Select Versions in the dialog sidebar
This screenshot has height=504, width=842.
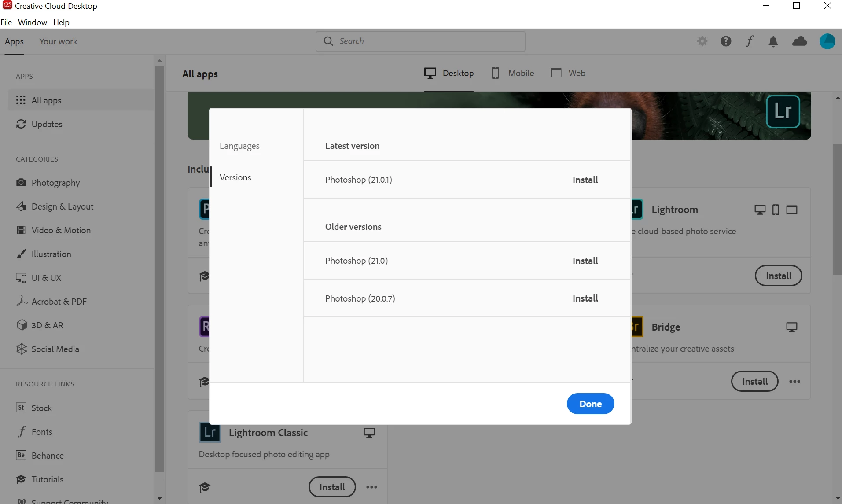pyautogui.click(x=235, y=177)
